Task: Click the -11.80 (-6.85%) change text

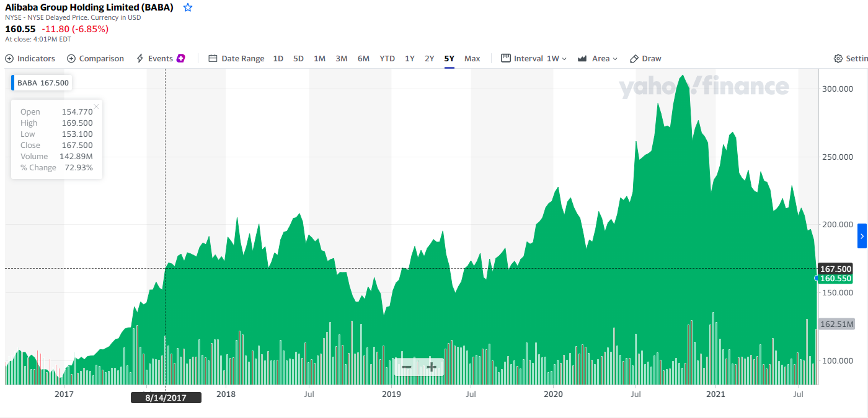Action: (75, 28)
